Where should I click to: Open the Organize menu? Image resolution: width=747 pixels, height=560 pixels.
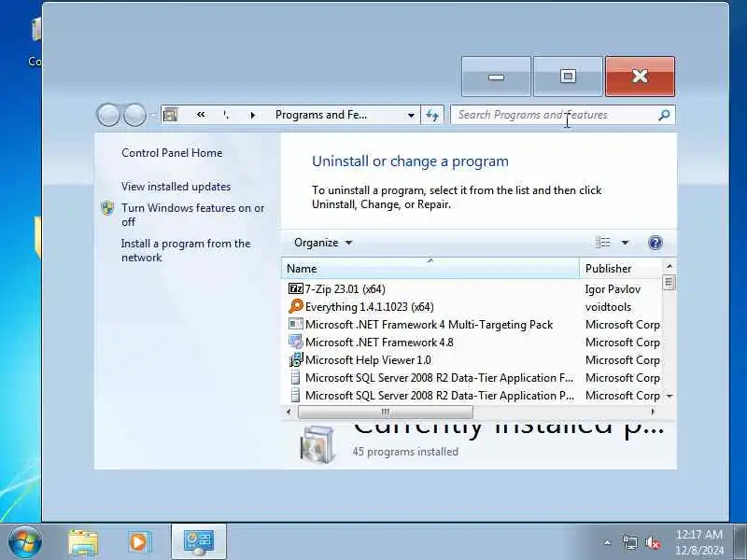[323, 243]
